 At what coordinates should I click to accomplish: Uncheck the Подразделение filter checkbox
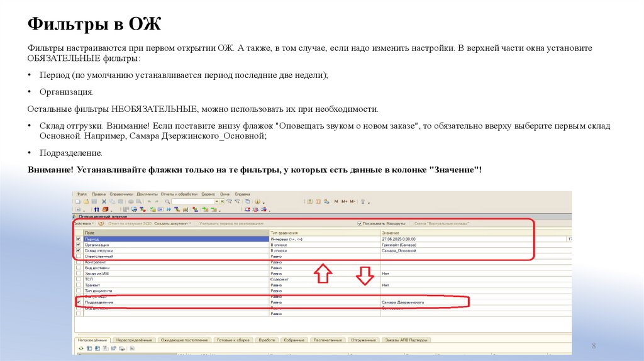pyautogui.click(x=79, y=302)
